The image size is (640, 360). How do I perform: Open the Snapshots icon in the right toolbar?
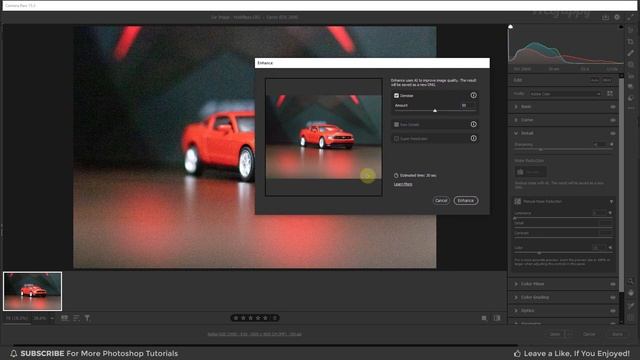point(631,87)
